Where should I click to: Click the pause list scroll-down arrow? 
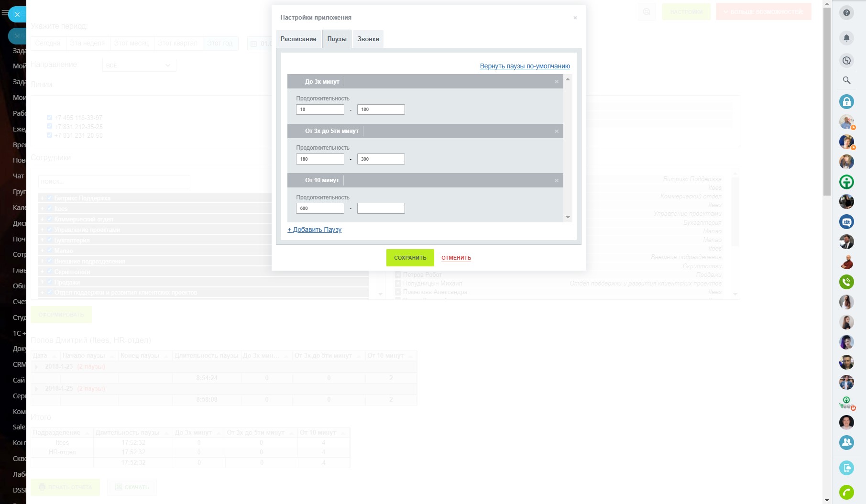[x=568, y=218]
